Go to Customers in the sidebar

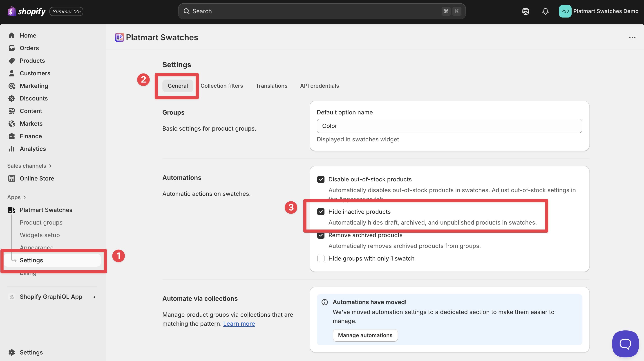pos(35,73)
